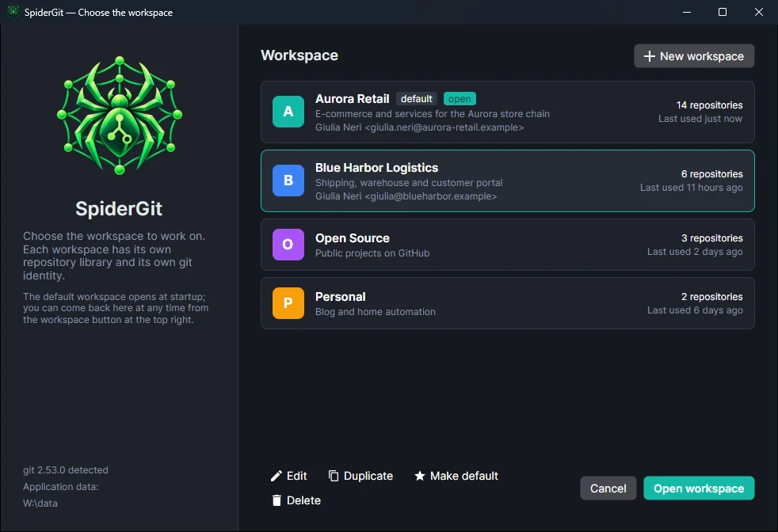
Task: Click the green 'open' badge
Action: point(460,99)
